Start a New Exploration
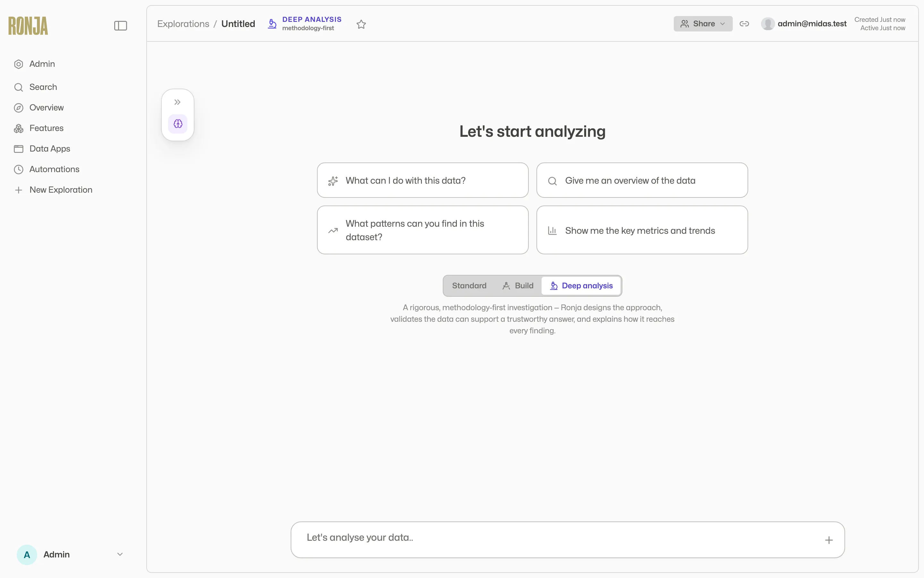This screenshot has width=924, height=578. (x=53, y=190)
